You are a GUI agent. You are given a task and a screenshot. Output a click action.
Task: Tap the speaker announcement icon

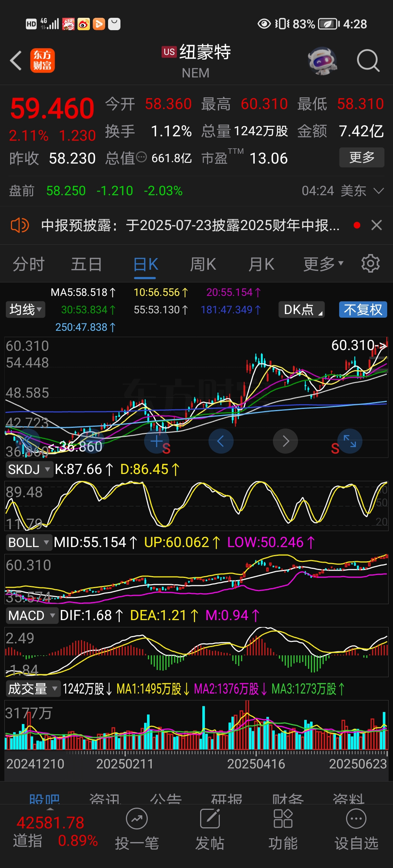tap(20, 225)
